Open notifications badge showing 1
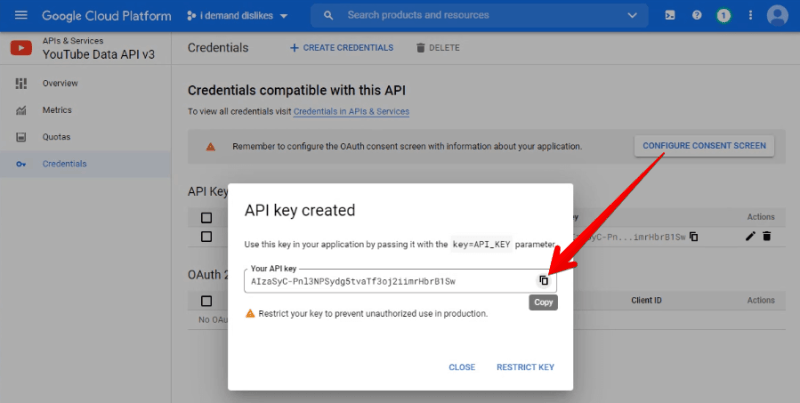This screenshot has width=800, height=403. [723, 15]
